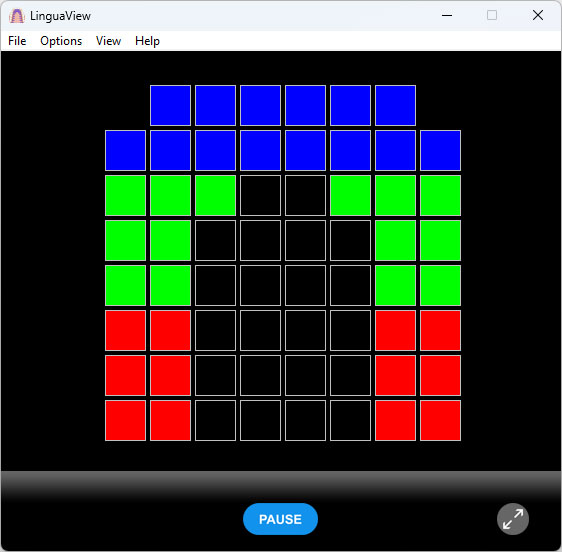Open the View menu
Screen dimensions: 562x552
108,41
